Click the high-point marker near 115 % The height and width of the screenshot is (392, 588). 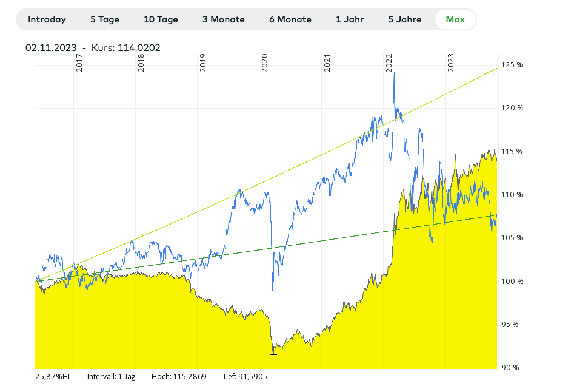pyautogui.click(x=494, y=149)
